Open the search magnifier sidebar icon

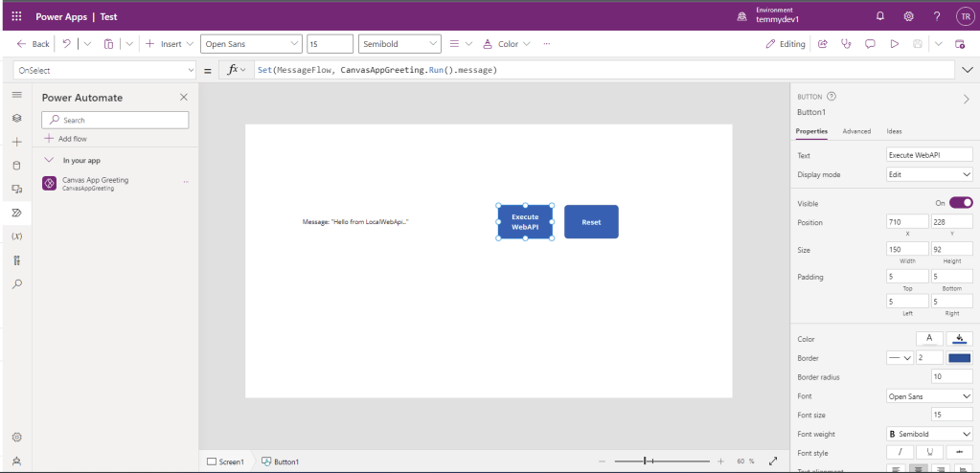coord(17,283)
